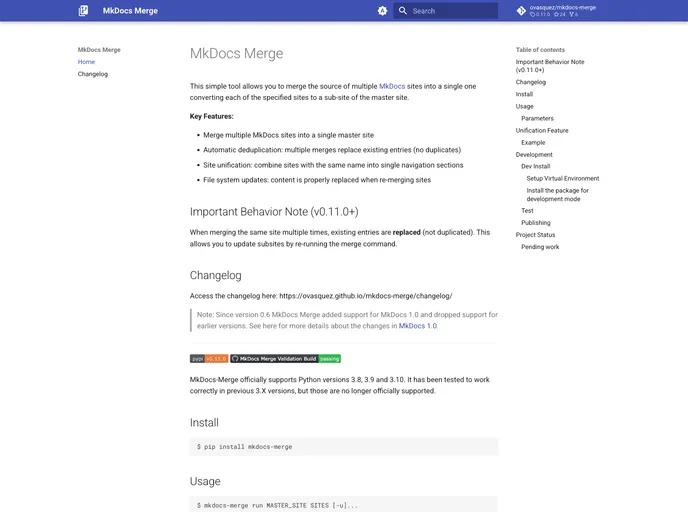Click the Key Features: bold label

pyautogui.click(x=211, y=116)
